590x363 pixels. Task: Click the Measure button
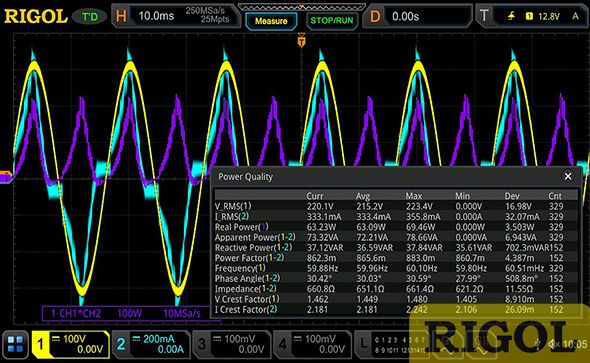(x=271, y=21)
